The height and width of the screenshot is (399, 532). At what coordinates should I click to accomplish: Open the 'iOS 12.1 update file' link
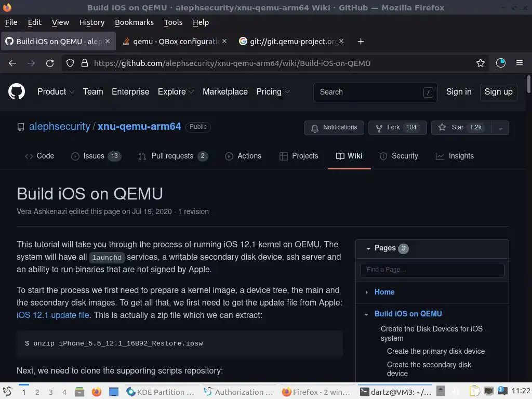click(53, 315)
